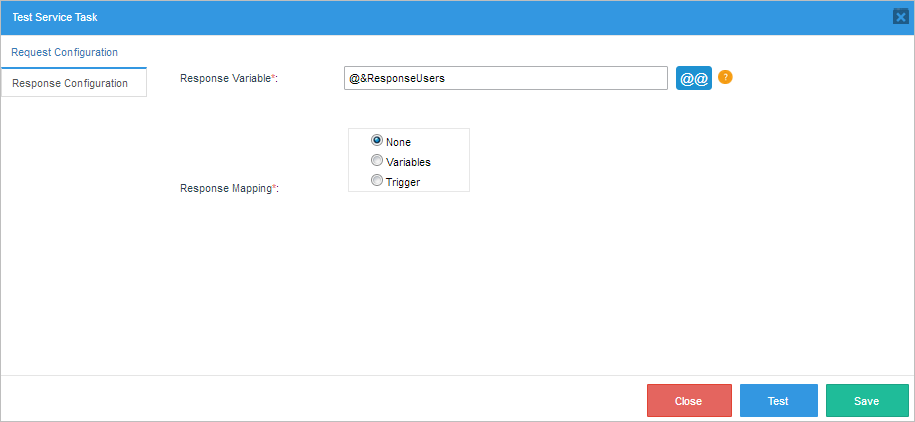Image resolution: width=915 pixels, height=422 pixels.
Task: Click the @@ variable picker button
Action: point(694,78)
